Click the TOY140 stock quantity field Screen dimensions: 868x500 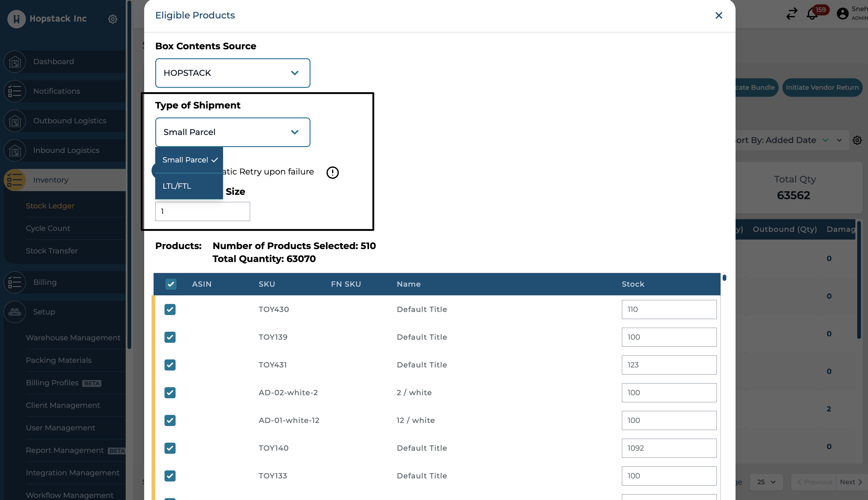tap(669, 448)
